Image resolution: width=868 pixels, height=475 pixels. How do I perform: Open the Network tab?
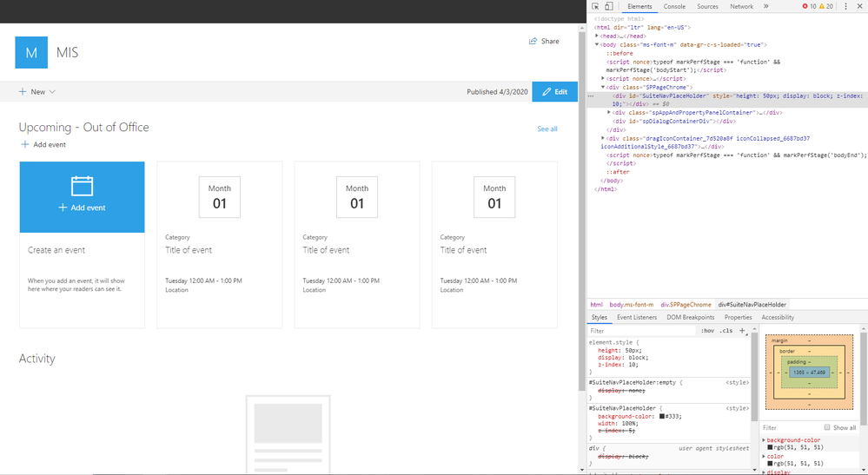click(741, 7)
